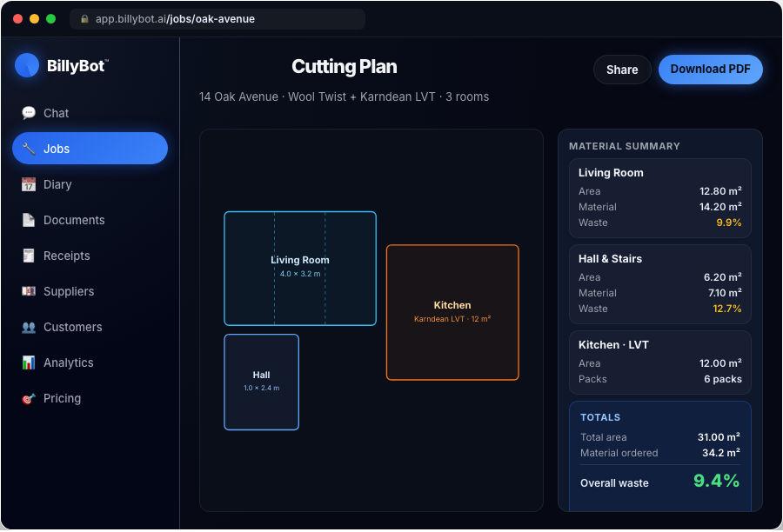Click the Suppliers icon in sidebar

click(x=29, y=291)
